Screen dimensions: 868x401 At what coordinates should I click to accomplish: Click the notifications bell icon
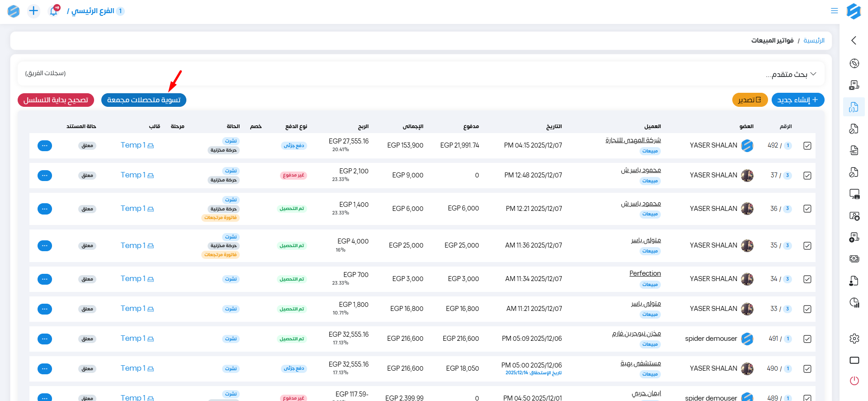[53, 11]
